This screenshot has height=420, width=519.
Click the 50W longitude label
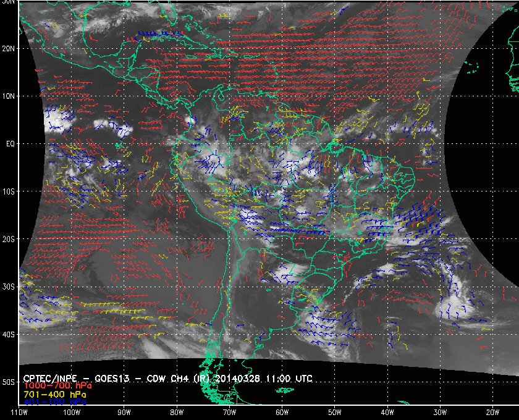point(335,412)
